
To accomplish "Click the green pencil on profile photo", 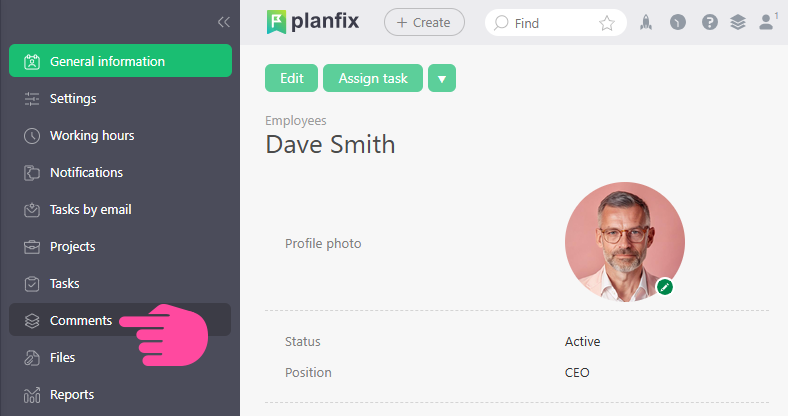I will [x=665, y=288].
